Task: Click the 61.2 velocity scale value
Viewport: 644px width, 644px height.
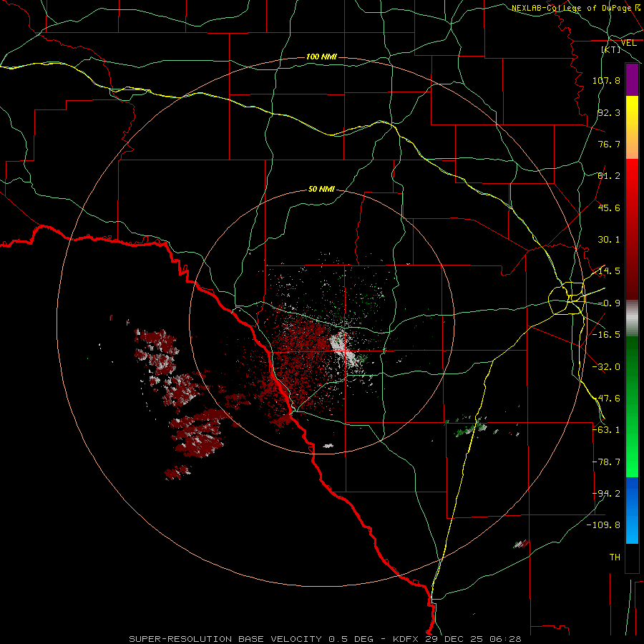Action: point(609,176)
